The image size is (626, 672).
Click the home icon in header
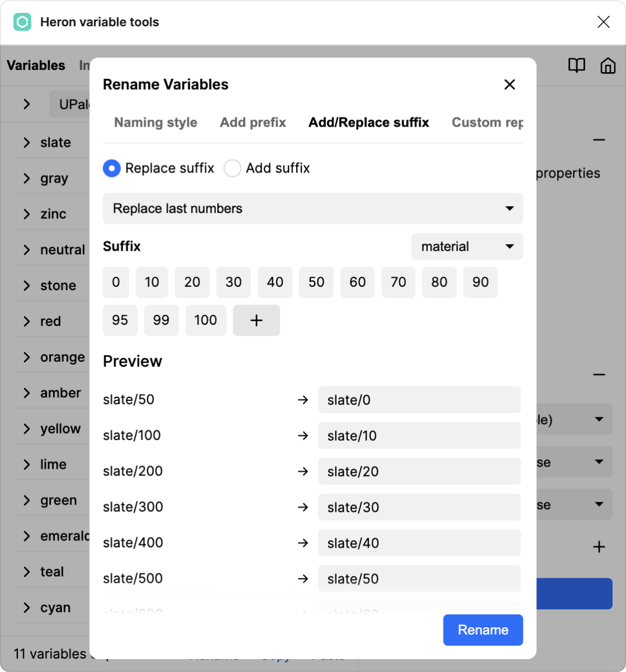point(608,66)
